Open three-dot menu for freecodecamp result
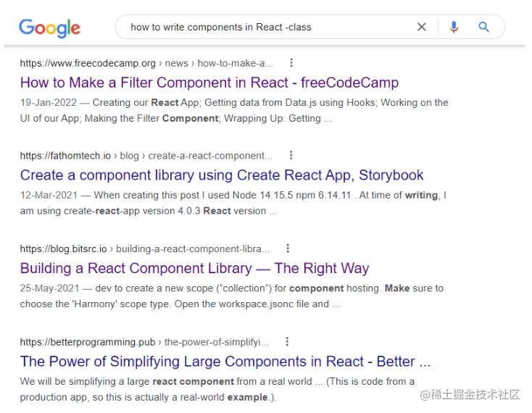The image size is (532, 413). [x=291, y=63]
